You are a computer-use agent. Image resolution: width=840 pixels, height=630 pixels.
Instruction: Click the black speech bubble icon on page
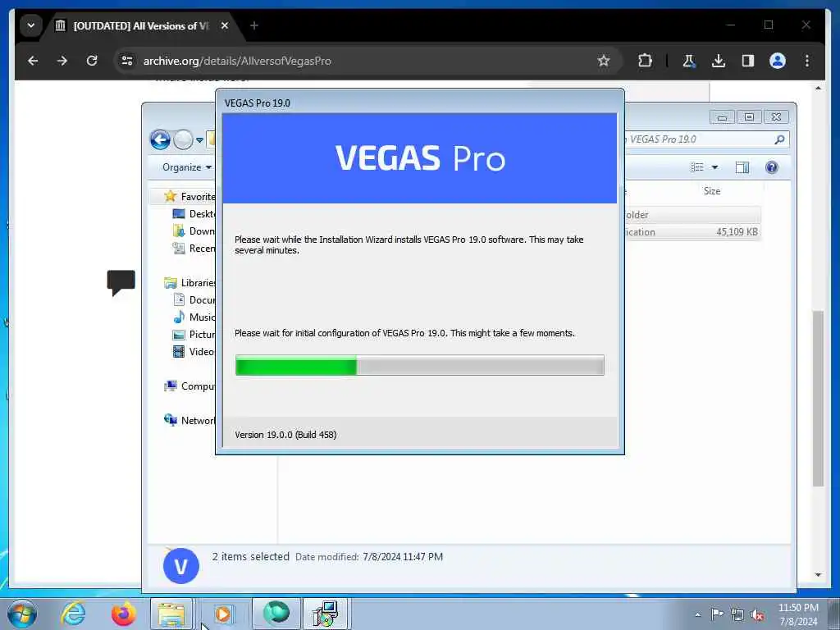[x=121, y=282]
